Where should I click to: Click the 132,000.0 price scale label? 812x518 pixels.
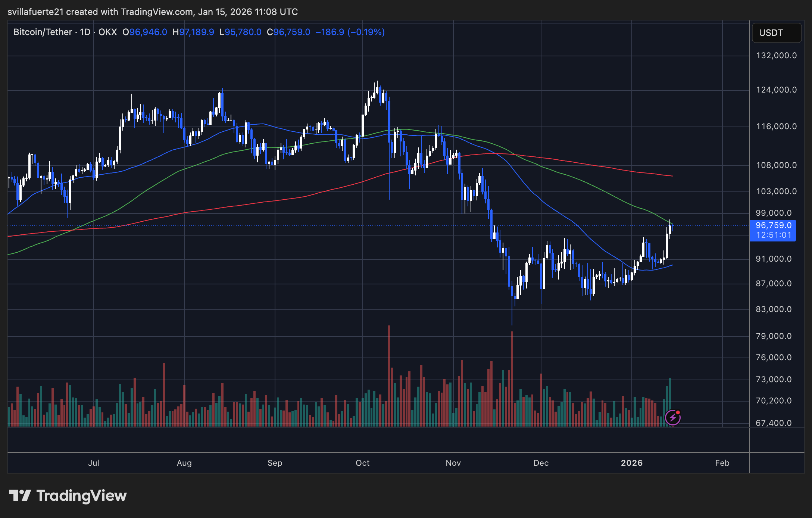[x=776, y=56]
